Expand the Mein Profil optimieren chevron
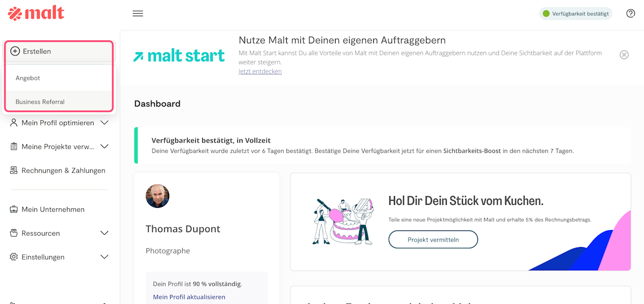The width and height of the screenshot is (644, 304). point(105,123)
